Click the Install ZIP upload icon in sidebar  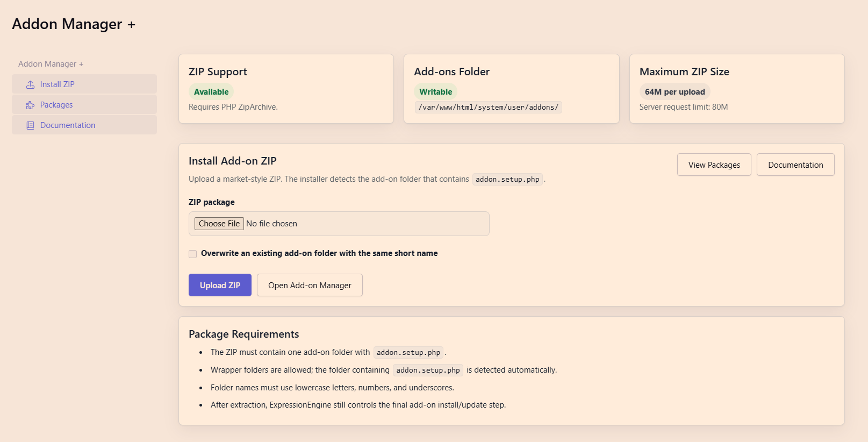[30, 84]
